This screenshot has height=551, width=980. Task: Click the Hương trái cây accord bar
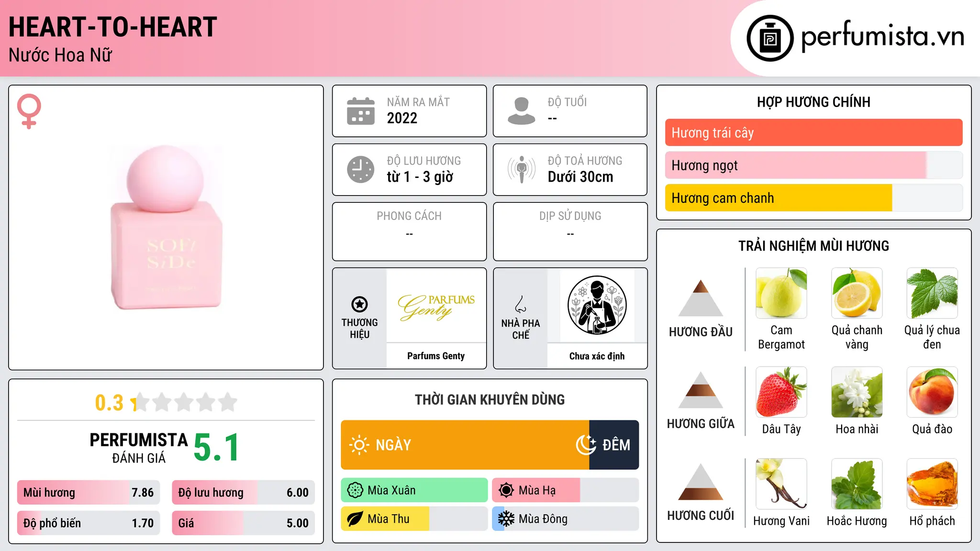813,132
